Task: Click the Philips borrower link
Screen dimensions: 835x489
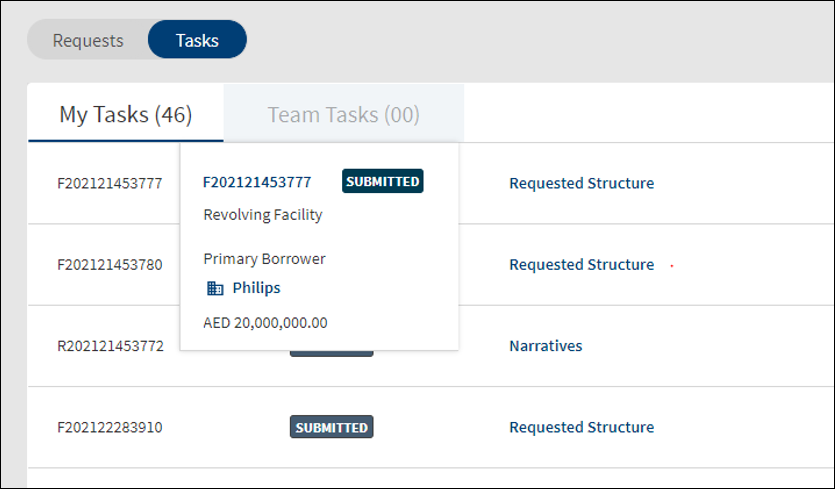Action: (256, 288)
